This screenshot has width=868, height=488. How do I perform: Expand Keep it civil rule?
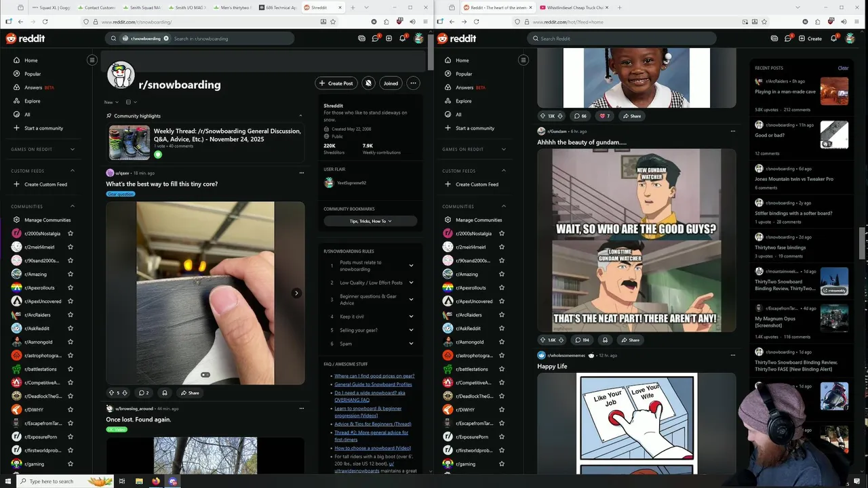coord(411,317)
